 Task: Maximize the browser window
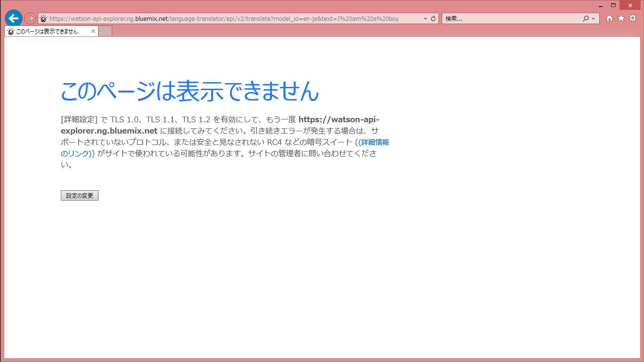point(613,5)
